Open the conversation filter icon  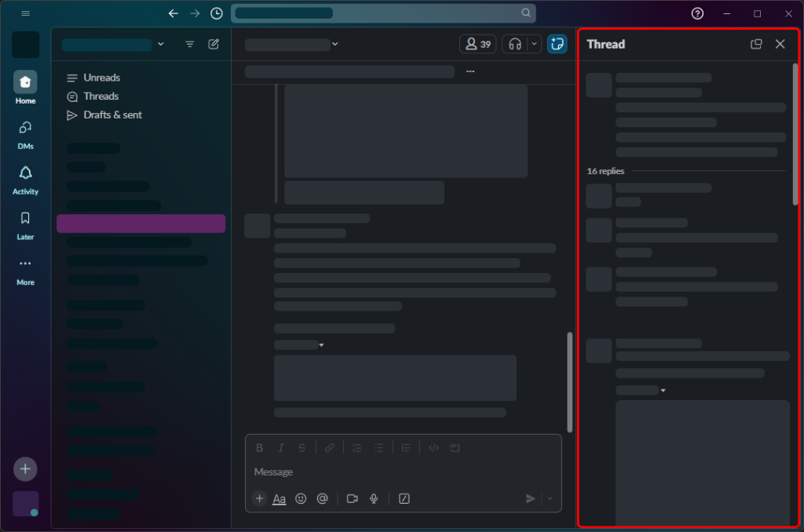point(189,44)
